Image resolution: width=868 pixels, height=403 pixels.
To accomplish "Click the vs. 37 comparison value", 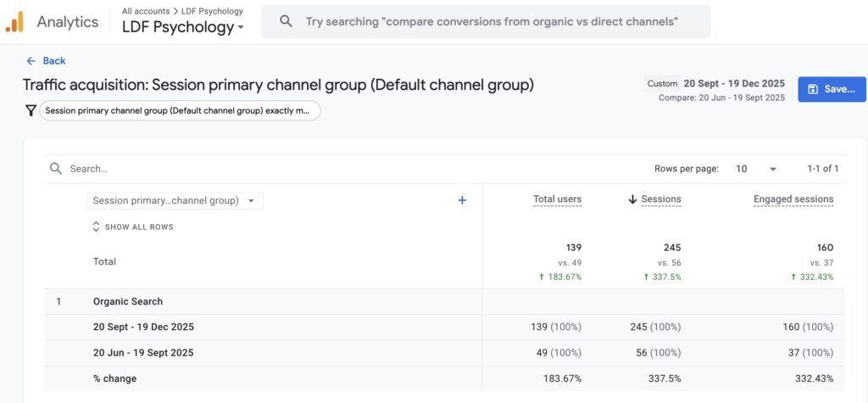I will coord(821,263).
